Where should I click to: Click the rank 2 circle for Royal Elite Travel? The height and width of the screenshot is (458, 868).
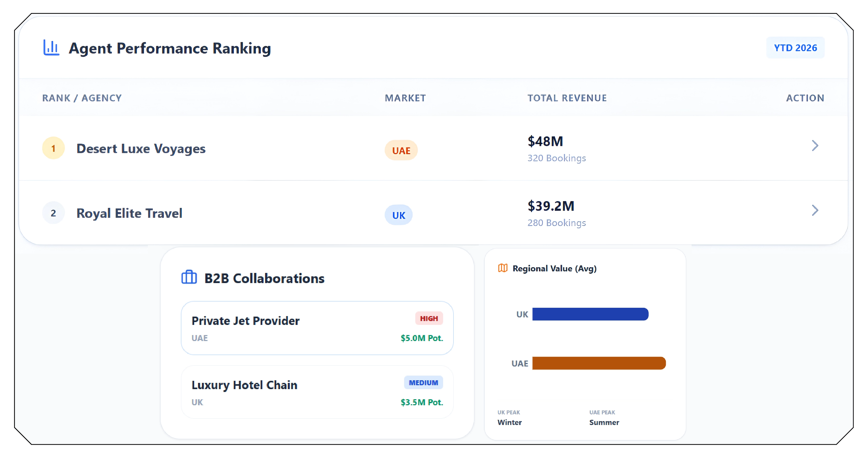point(53,213)
